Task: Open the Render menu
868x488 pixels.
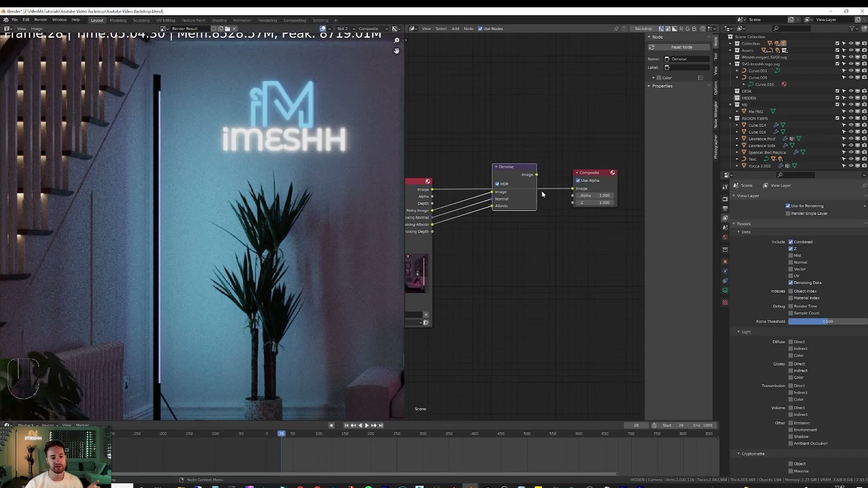Action: tap(41, 20)
